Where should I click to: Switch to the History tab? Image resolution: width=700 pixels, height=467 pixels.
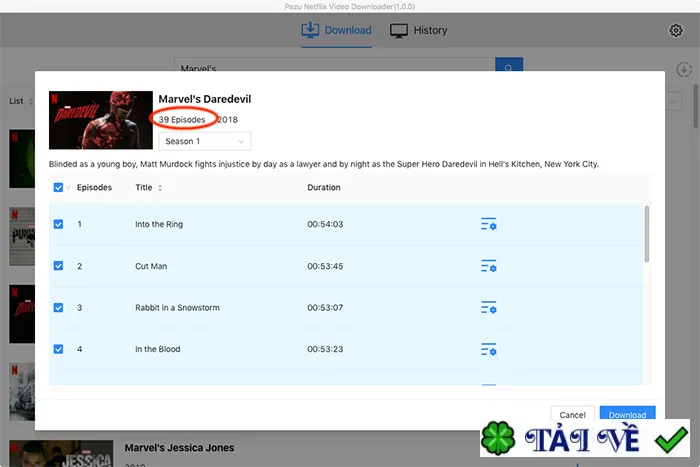pos(418,30)
